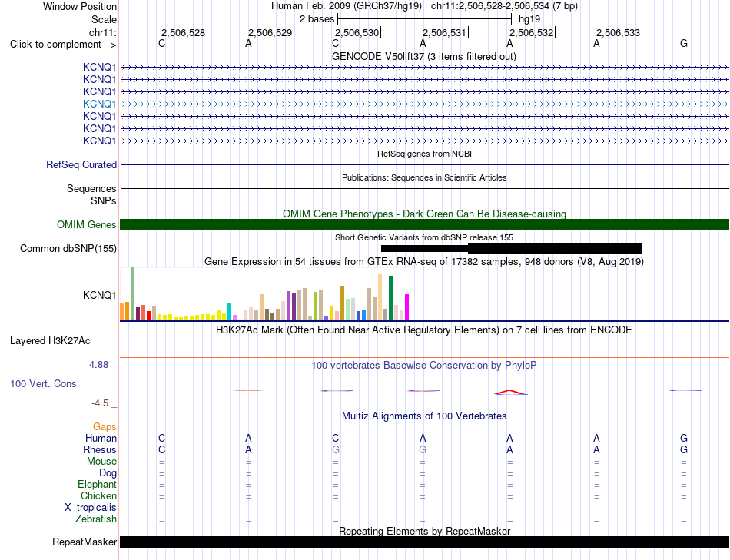
Task: Click the 'GENCODE V50lift37 (3 items filtered out)' title
Action: 424,56
